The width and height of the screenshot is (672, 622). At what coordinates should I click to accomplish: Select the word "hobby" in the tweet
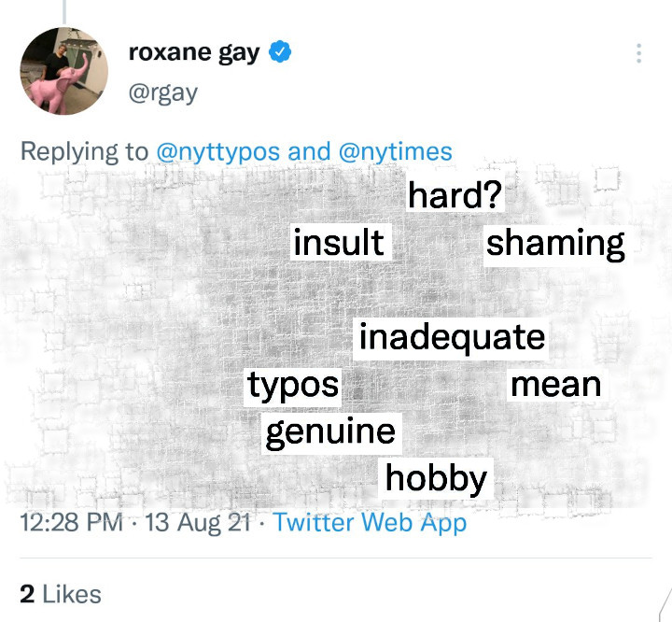pos(437,478)
